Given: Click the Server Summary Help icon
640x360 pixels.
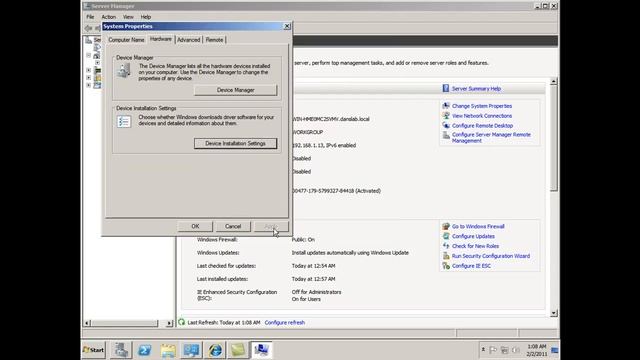Looking at the screenshot, I should (446, 88).
